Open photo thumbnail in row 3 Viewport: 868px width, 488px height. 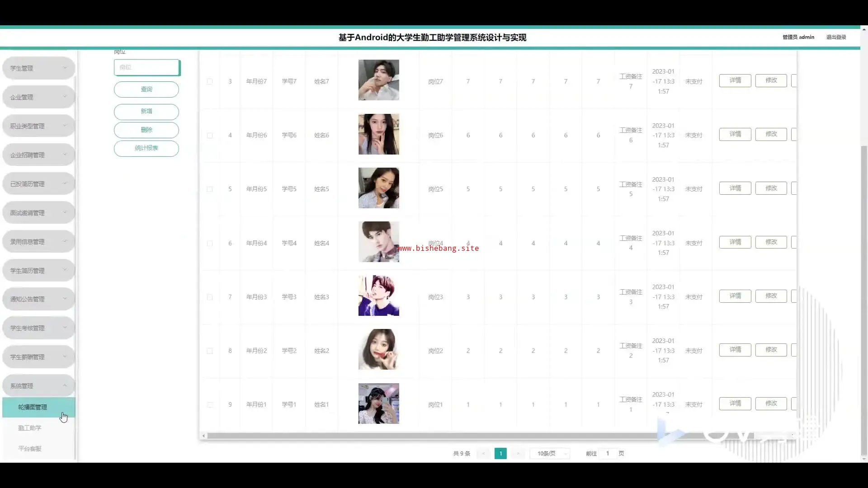coord(378,80)
